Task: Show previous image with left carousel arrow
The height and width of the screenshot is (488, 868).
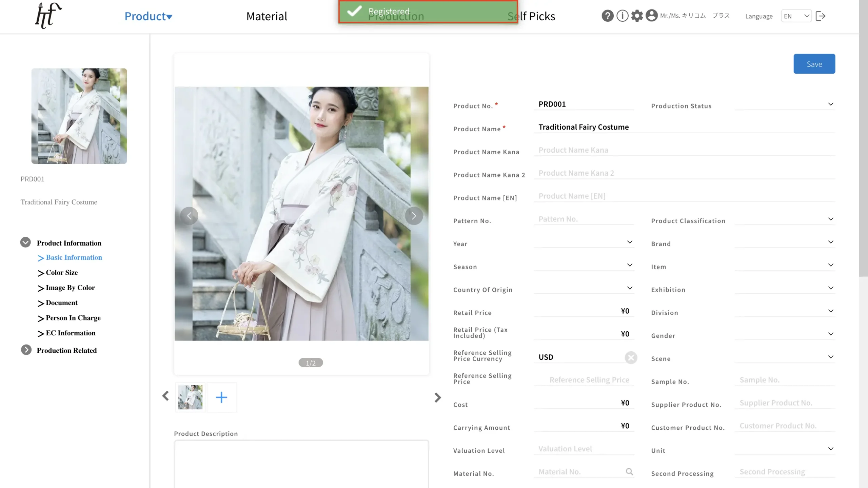Action: 189,216
